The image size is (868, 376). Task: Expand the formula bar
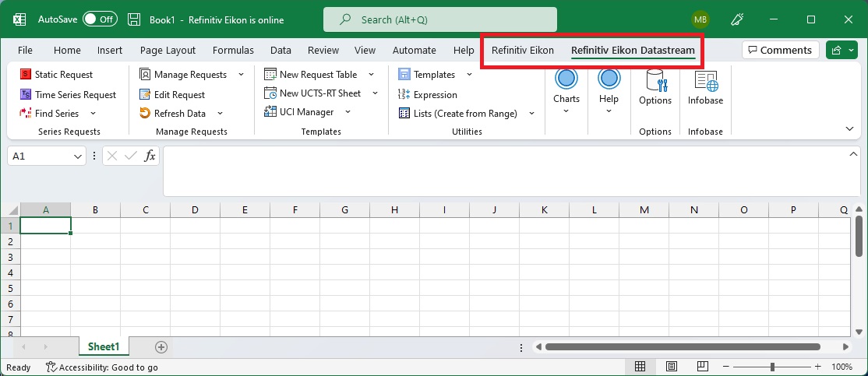[x=853, y=154]
